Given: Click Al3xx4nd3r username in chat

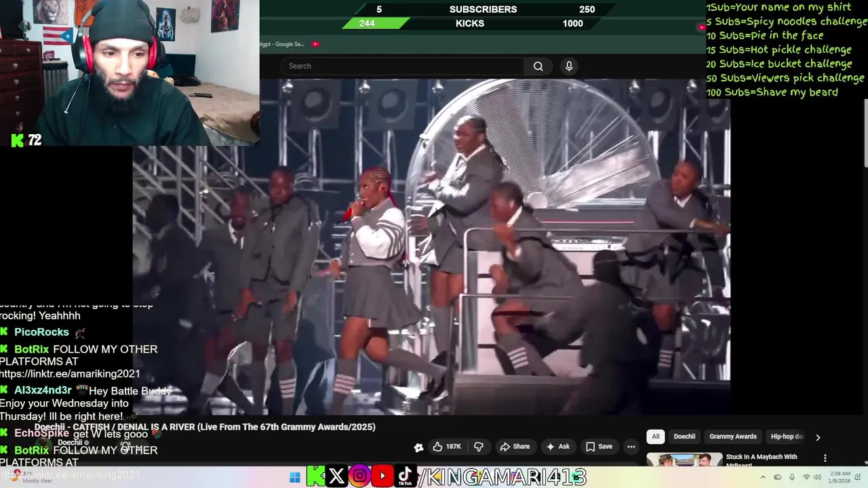Looking at the screenshot, I should pyautogui.click(x=43, y=390).
